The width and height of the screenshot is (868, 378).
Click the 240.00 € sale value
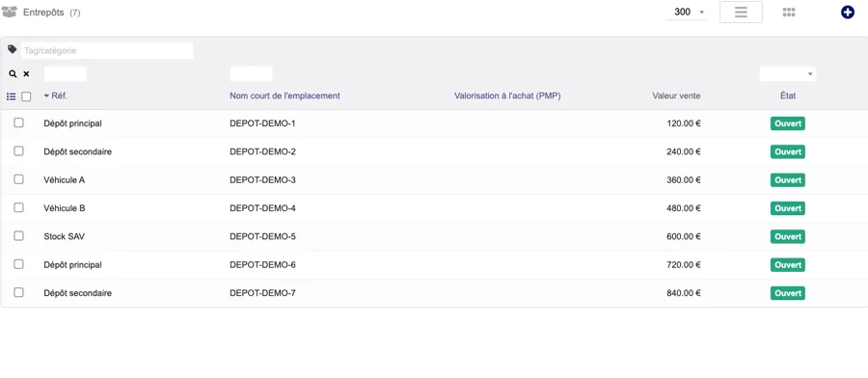[684, 151]
